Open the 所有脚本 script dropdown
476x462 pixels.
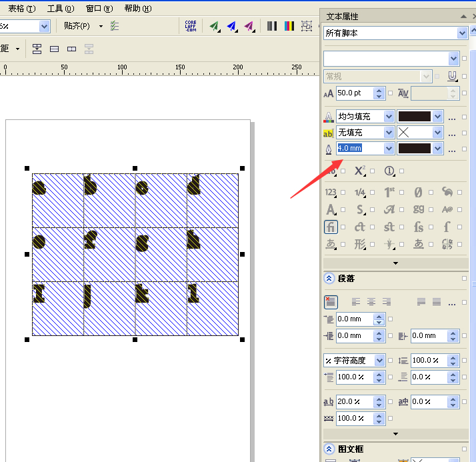point(462,33)
